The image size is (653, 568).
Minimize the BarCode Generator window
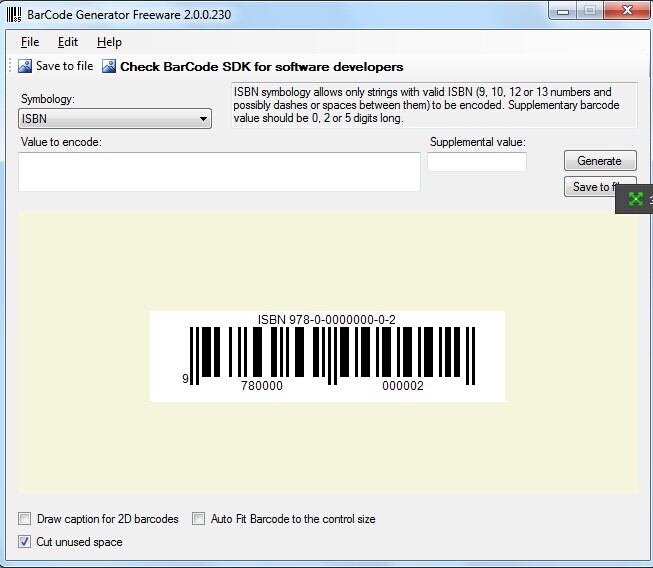(563, 11)
